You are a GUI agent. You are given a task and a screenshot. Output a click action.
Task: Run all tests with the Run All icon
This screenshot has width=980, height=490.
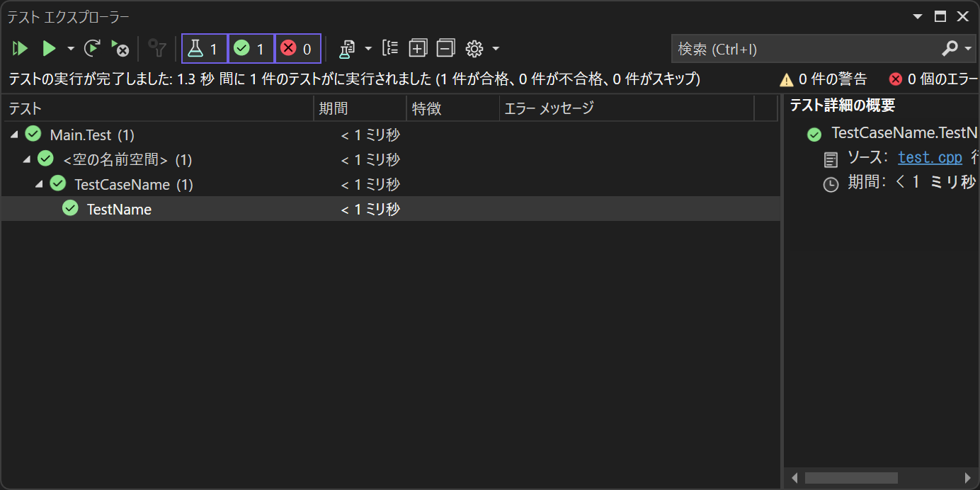(20, 48)
